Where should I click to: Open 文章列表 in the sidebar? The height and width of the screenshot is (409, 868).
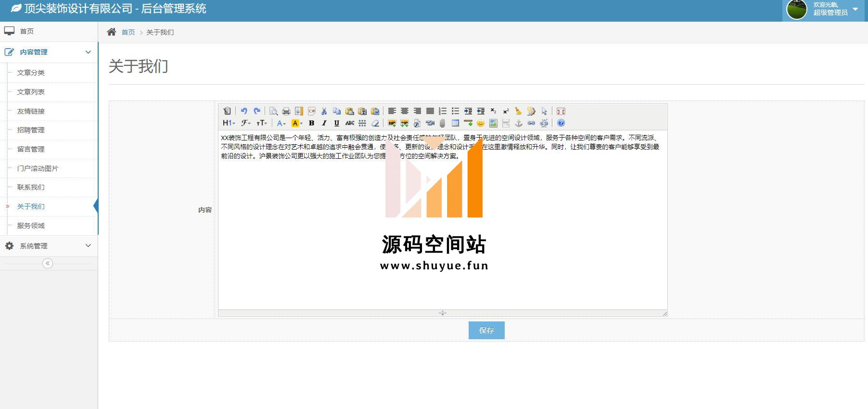point(31,92)
